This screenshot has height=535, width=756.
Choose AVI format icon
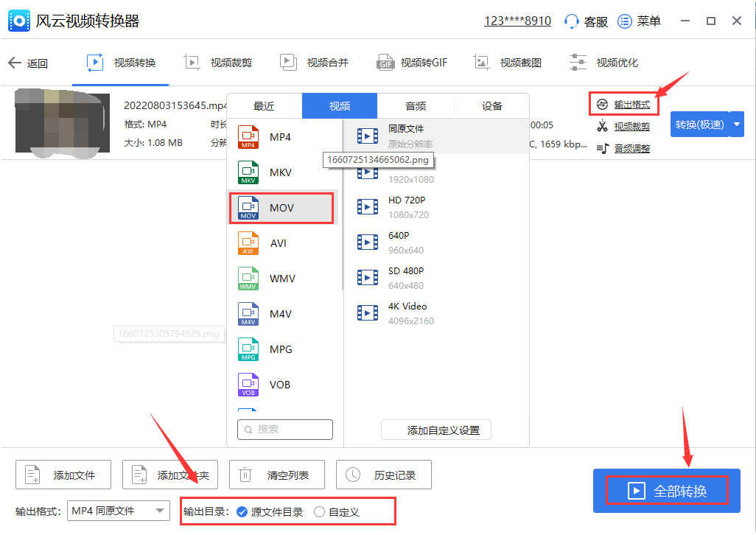coord(248,243)
